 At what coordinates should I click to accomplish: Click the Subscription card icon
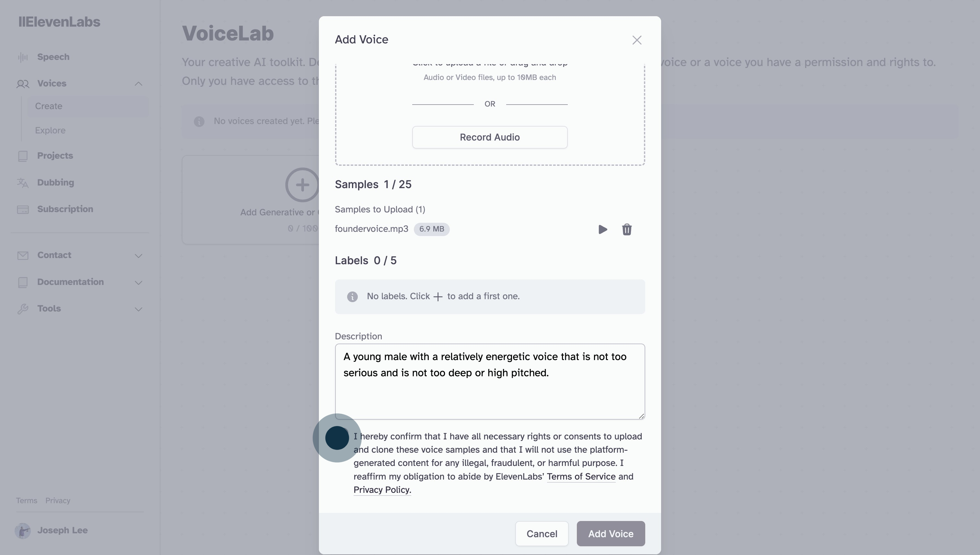(23, 210)
